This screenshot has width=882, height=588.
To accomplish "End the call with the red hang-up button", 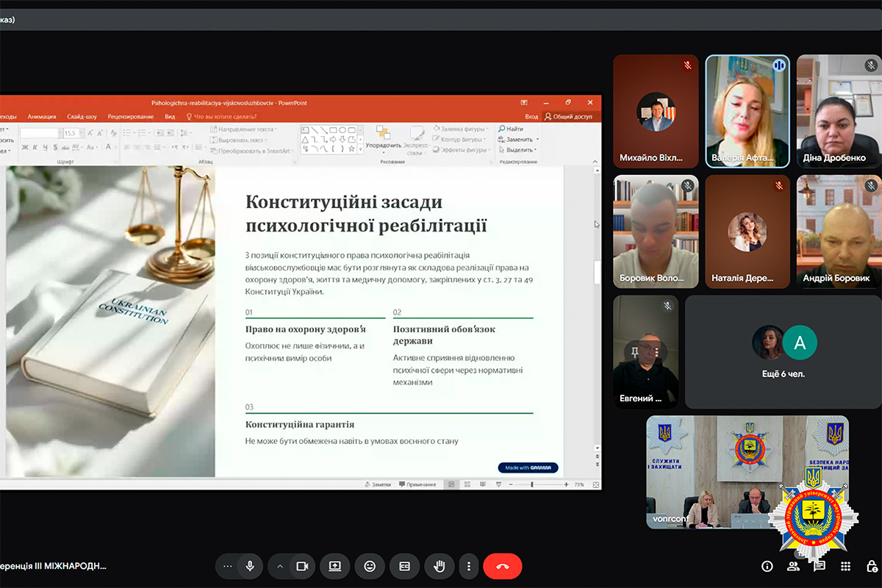I will click(503, 566).
